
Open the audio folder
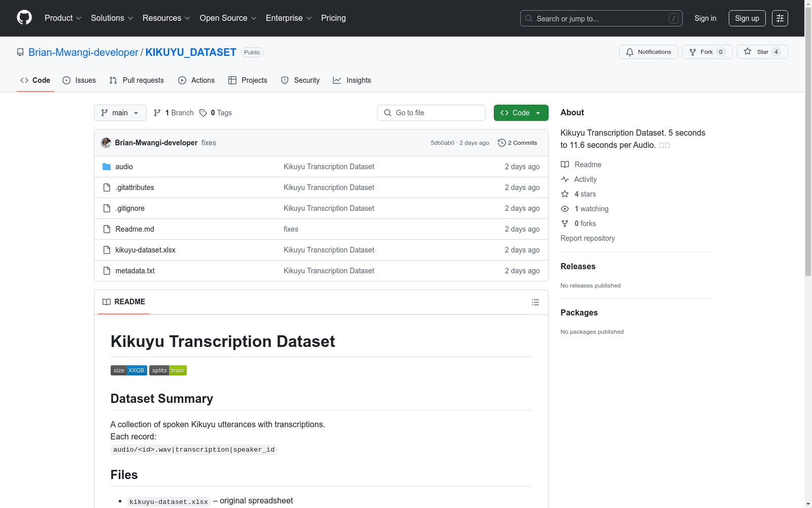[x=124, y=167]
